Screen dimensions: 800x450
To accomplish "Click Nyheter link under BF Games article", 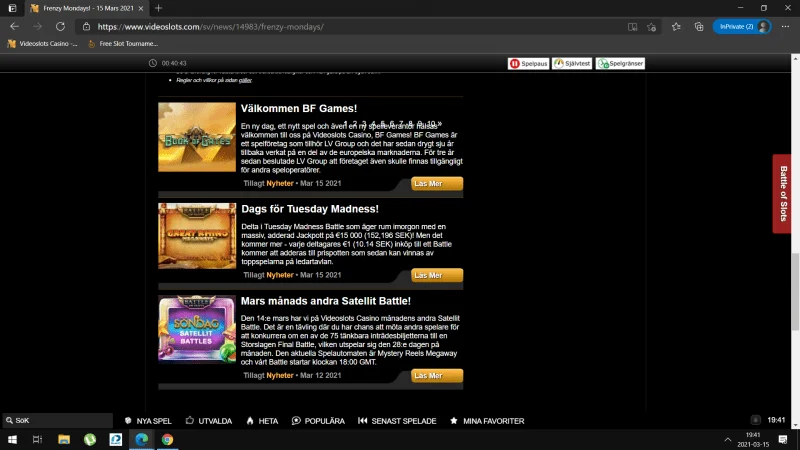I will pos(280,183).
